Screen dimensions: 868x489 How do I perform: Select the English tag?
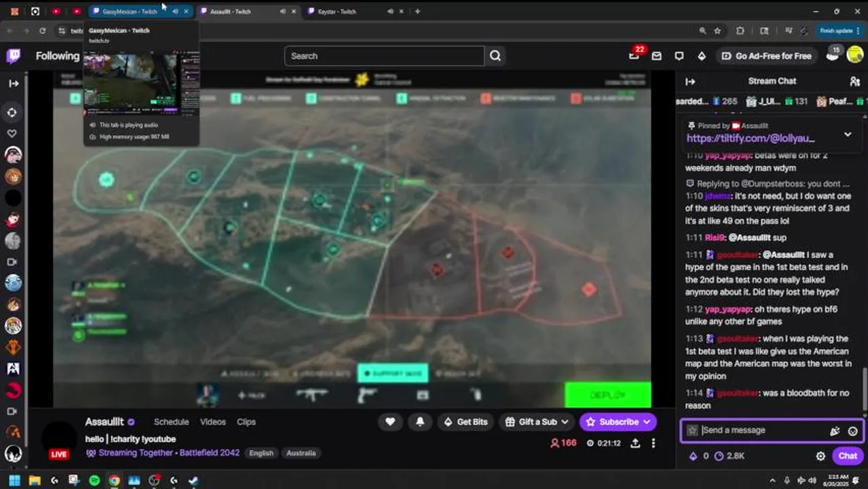pyautogui.click(x=261, y=453)
